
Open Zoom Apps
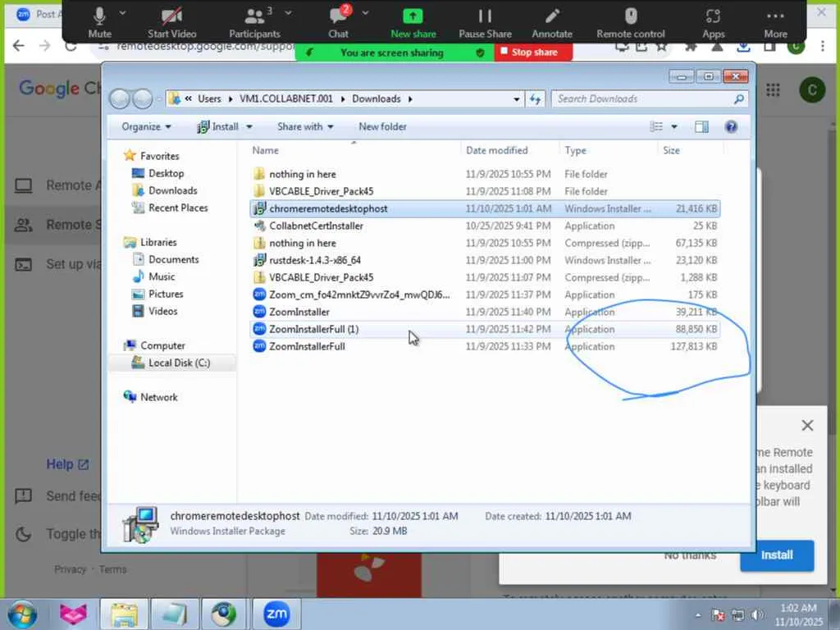713,23
